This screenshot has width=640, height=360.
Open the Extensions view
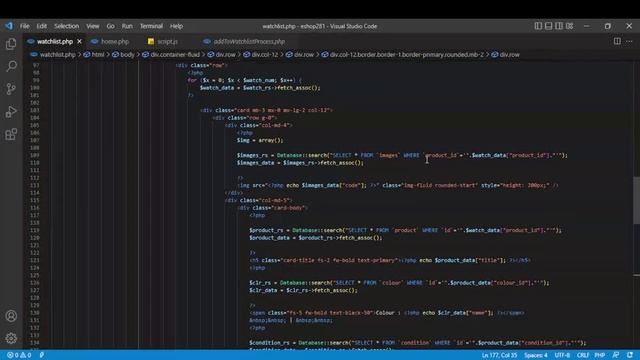pos(11,134)
